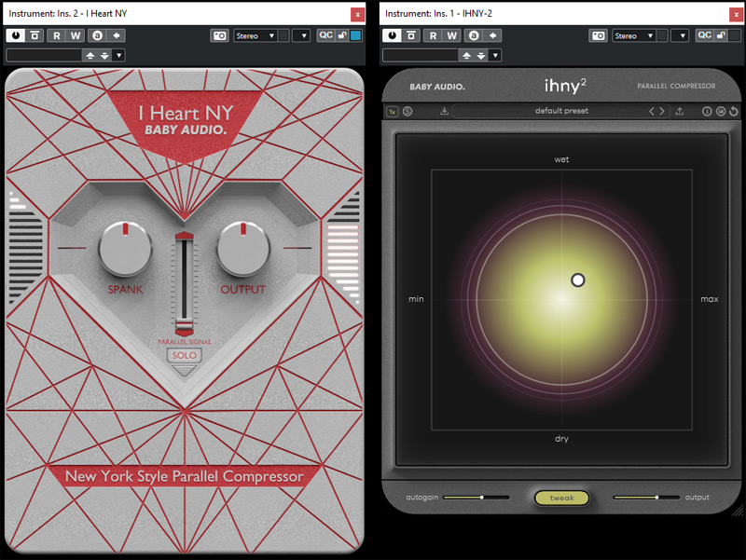746x560 pixels.
Task: Toggle the 1x oversampling button in IHNY-2
Action: point(393,111)
